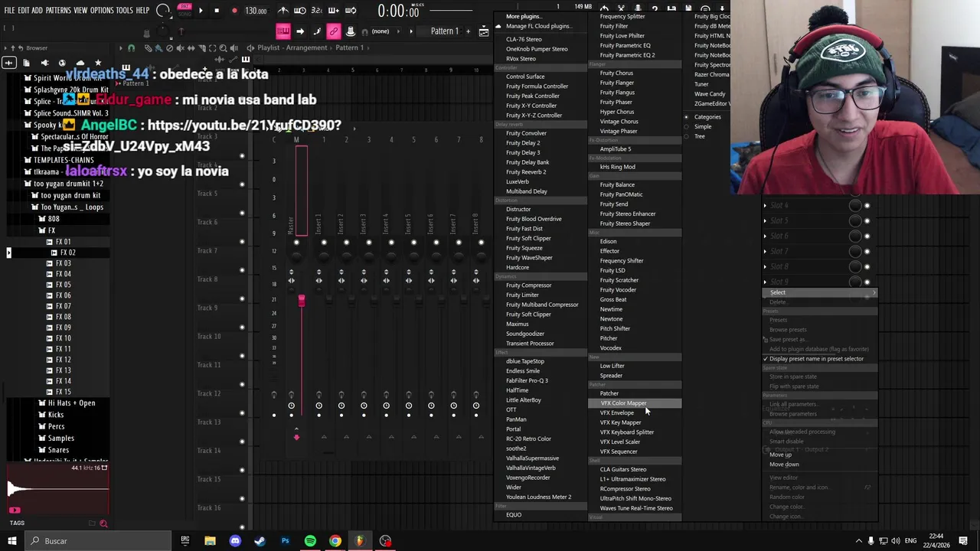Expand Slot 7 arrow in mixer
The height and width of the screenshot is (551, 980).
pos(765,252)
